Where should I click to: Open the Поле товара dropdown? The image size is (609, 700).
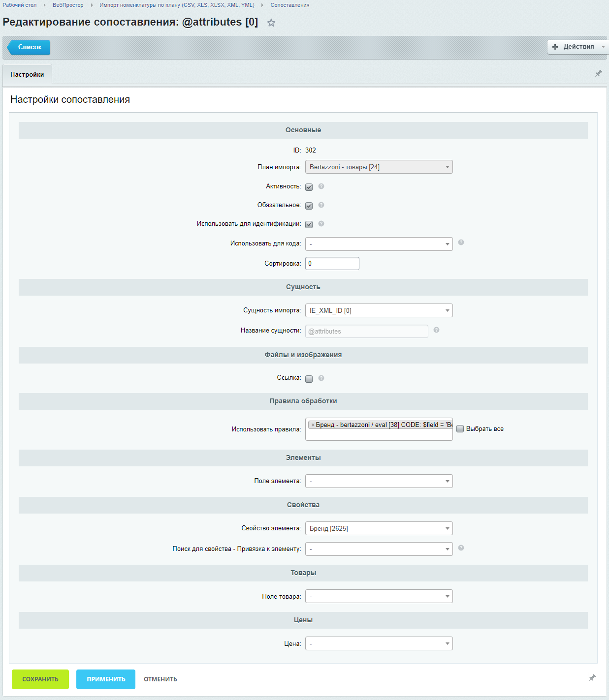point(379,596)
